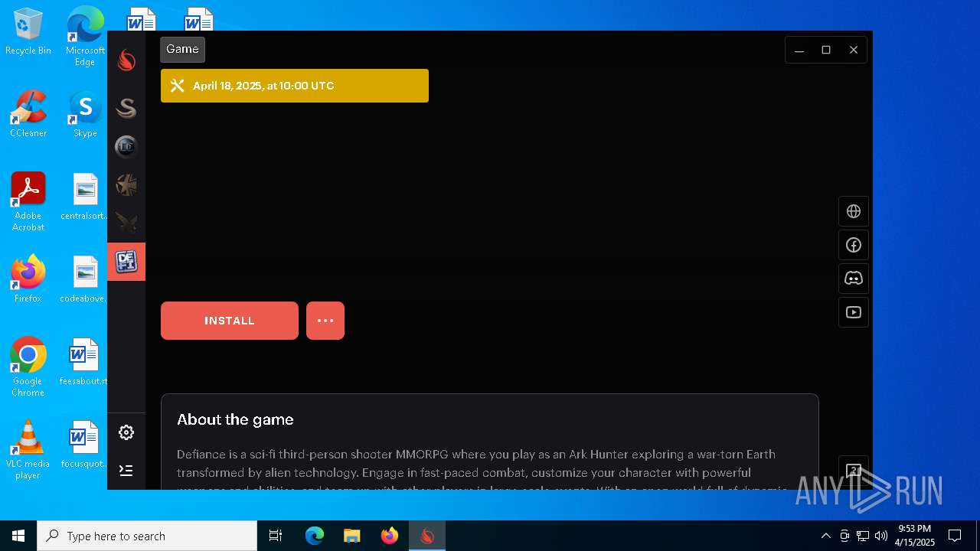Select feesabout.rtf document on desktop
The height and width of the screenshot is (551, 980).
(x=84, y=362)
